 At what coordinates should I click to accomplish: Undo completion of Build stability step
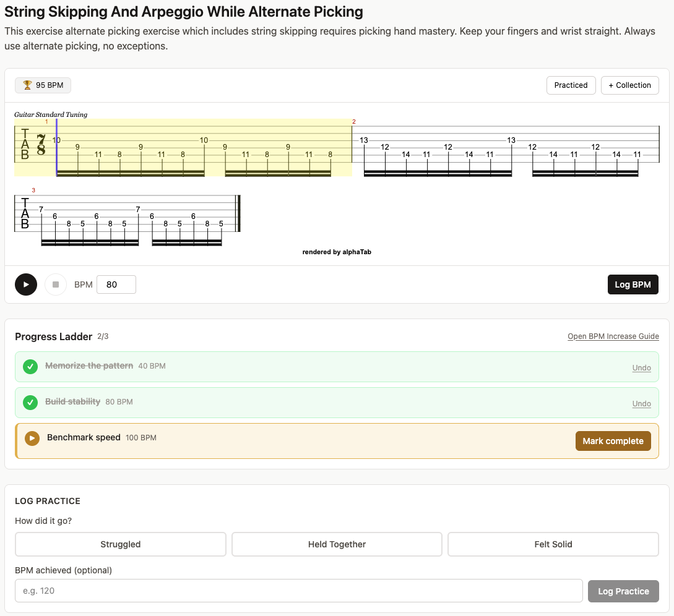point(641,403)
